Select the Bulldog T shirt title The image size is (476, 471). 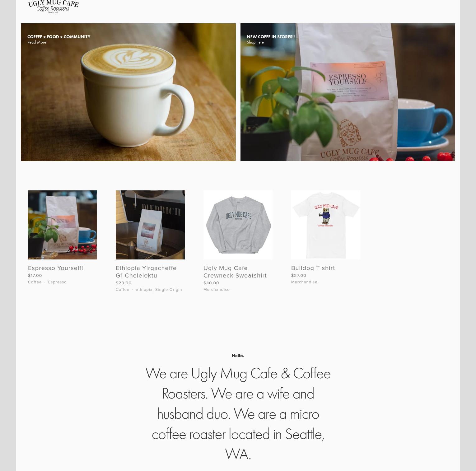[313, 268]
